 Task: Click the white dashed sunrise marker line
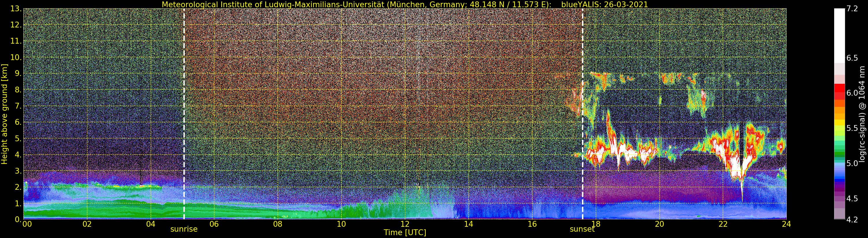[184, 114]
